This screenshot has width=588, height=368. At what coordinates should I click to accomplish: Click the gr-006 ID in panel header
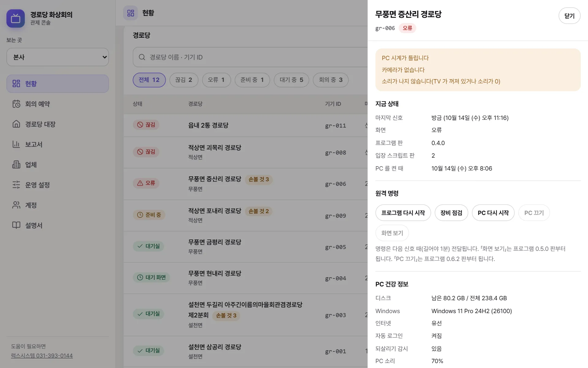tap(385, 28)
